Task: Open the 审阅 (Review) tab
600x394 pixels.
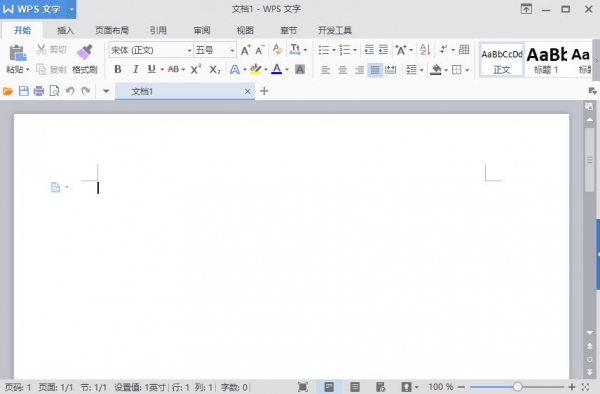Action: point(202,30)
